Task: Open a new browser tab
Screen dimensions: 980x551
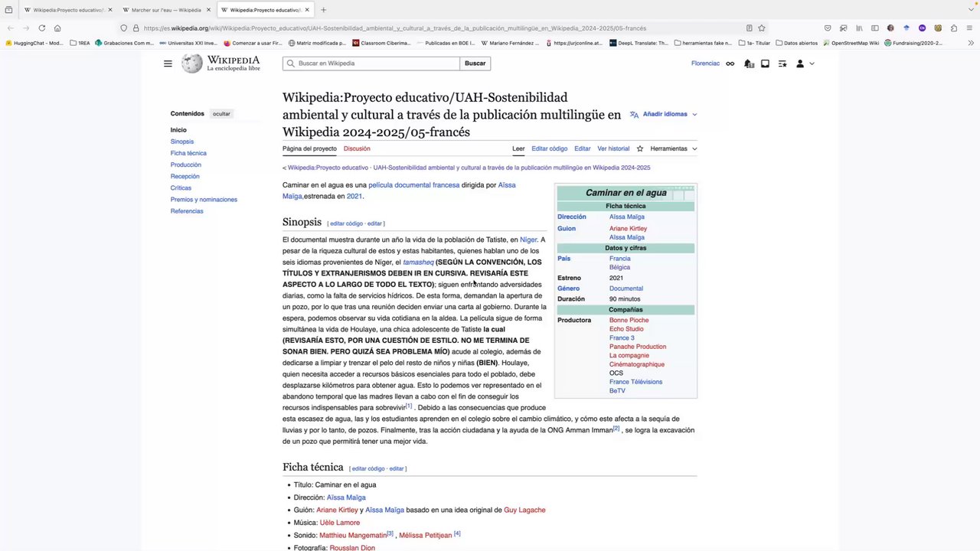Action: [x=323, y=10]
